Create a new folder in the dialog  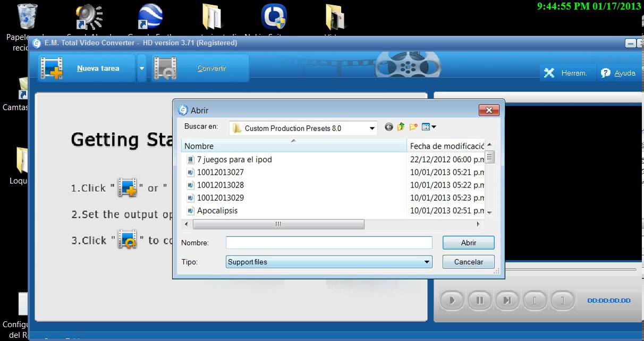[x=413, y=127]
